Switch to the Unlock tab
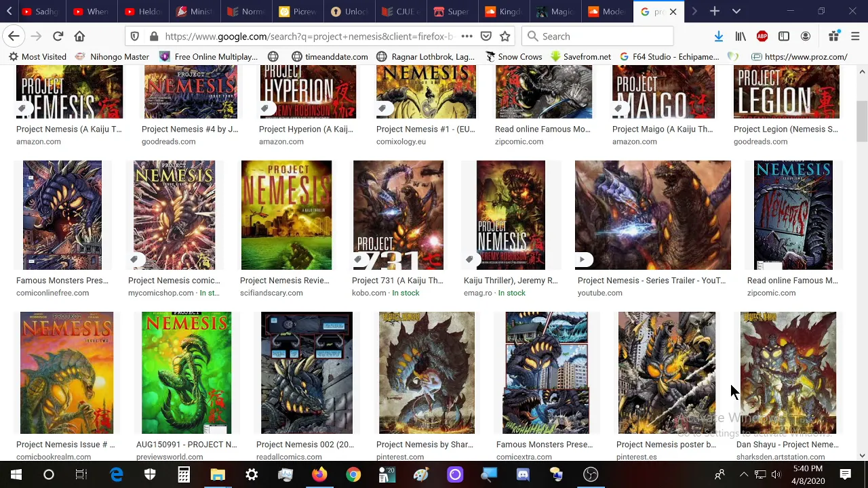 click(x=349, y=12)
